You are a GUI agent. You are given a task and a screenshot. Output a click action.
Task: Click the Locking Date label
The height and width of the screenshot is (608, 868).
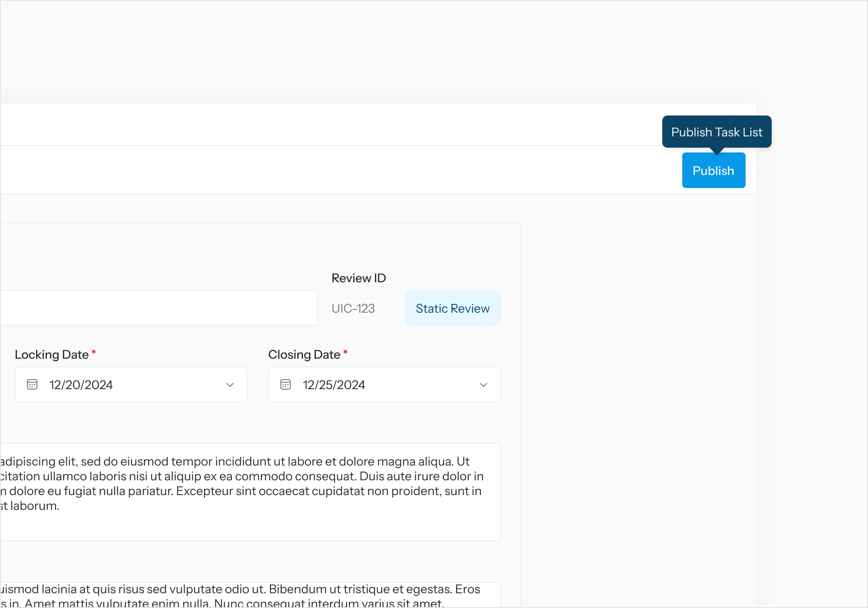52,354
